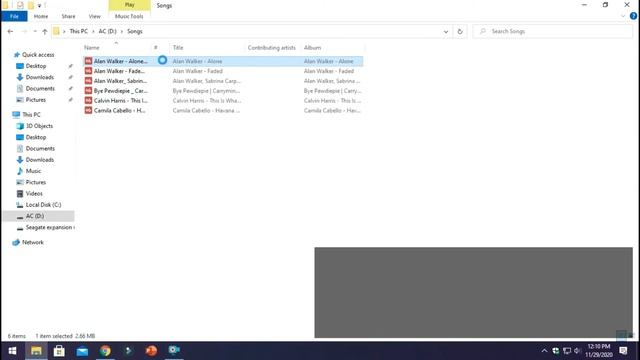
Task: Click File Explorer taskbar icon
Action: coord(36,351)
